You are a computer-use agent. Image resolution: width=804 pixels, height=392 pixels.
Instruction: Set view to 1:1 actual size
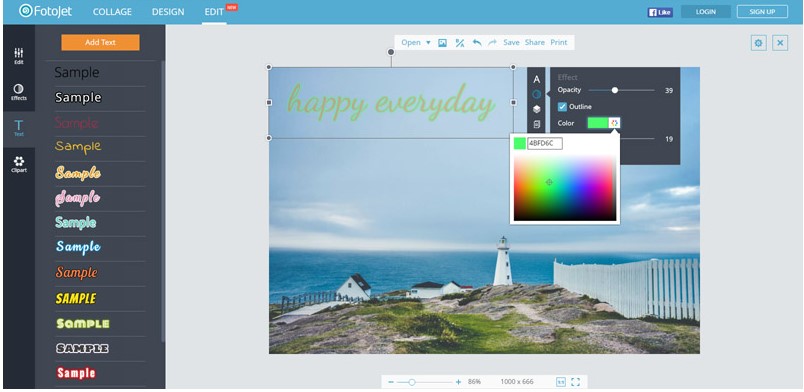coord(560,382)
